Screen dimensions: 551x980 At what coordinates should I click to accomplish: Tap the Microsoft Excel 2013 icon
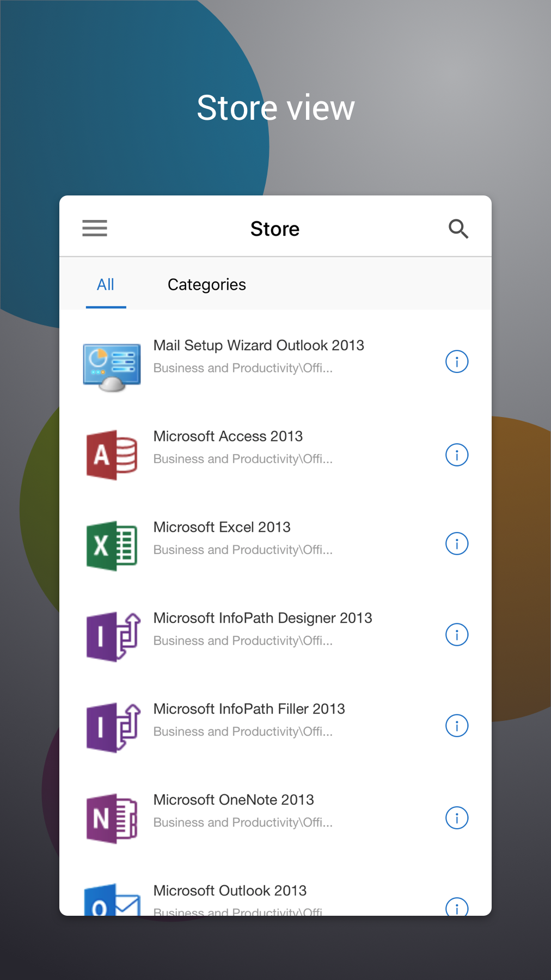coord(112,546)
